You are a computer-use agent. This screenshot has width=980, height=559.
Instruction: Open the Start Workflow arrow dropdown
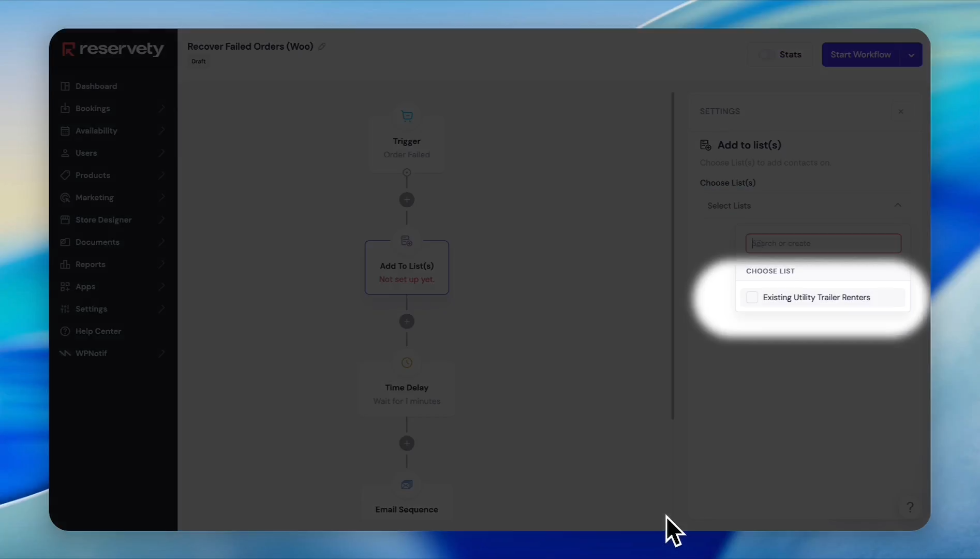pyautogui.click(x=911, y=55)
